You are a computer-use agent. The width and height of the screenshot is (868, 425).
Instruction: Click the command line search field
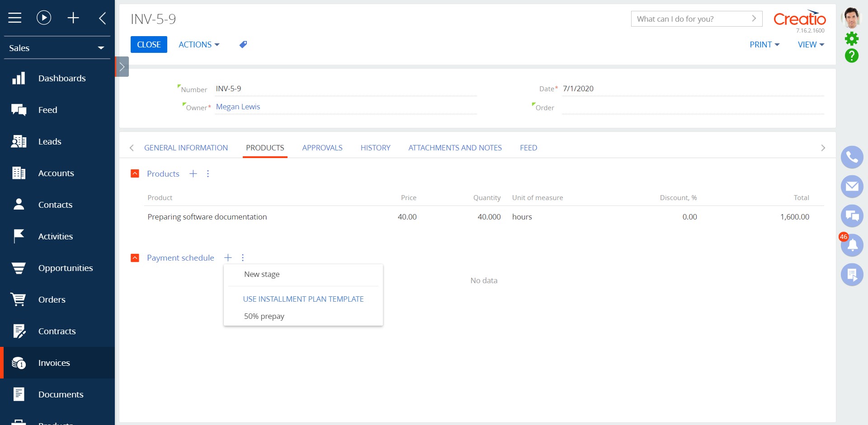[x=692, y=19]
